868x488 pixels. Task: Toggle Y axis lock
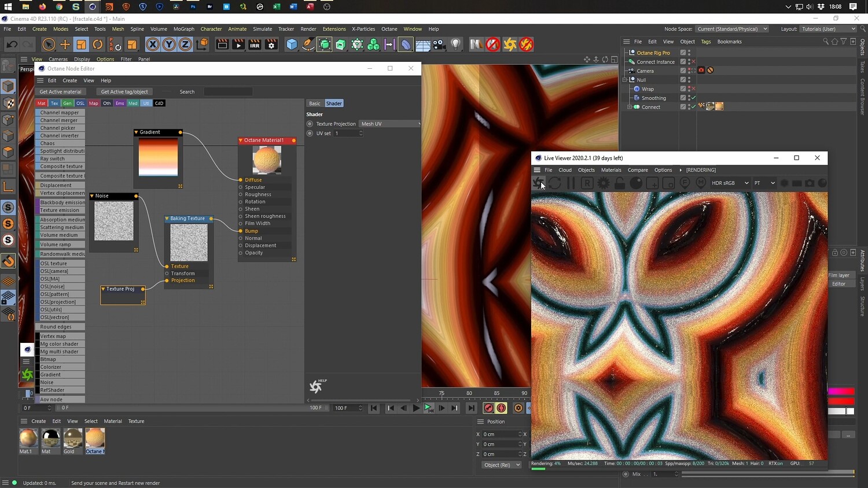(168, 45)
